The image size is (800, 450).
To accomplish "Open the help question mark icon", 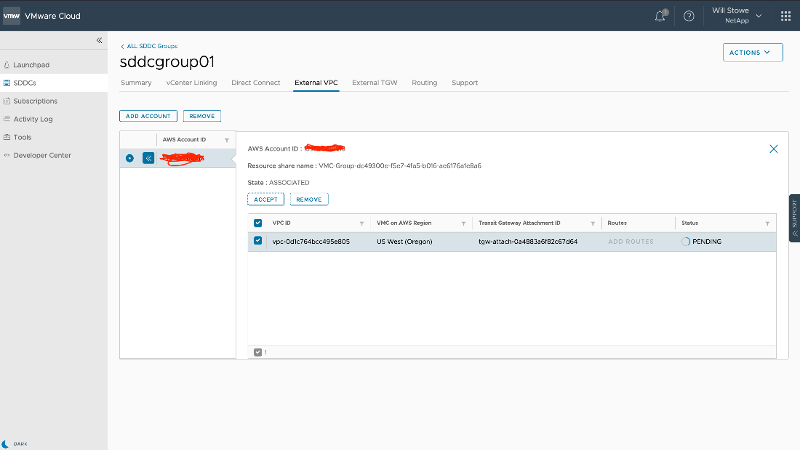I will click(x=688, y=16).
